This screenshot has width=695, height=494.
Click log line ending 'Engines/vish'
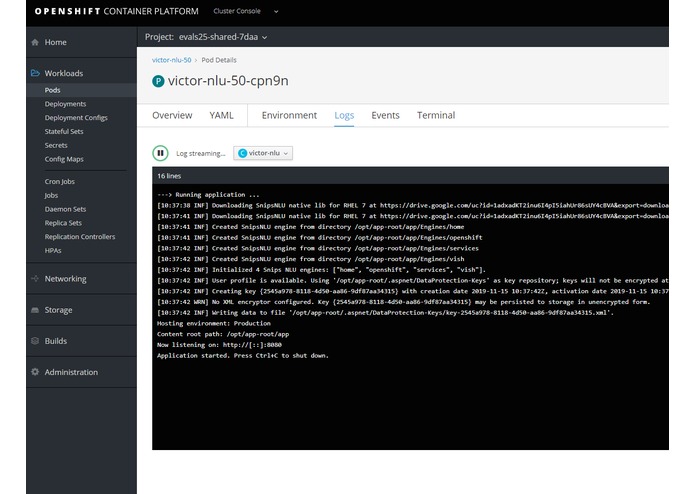[x=311, y=259]
